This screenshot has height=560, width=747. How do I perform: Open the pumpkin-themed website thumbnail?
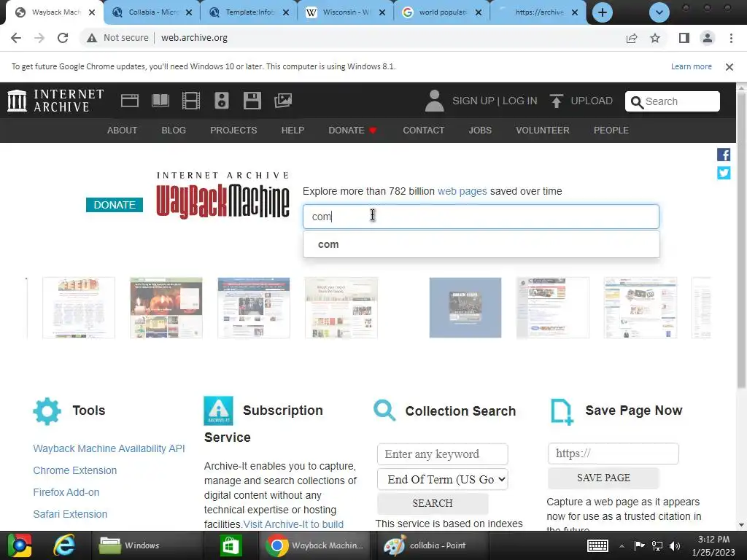click(166, 308)
